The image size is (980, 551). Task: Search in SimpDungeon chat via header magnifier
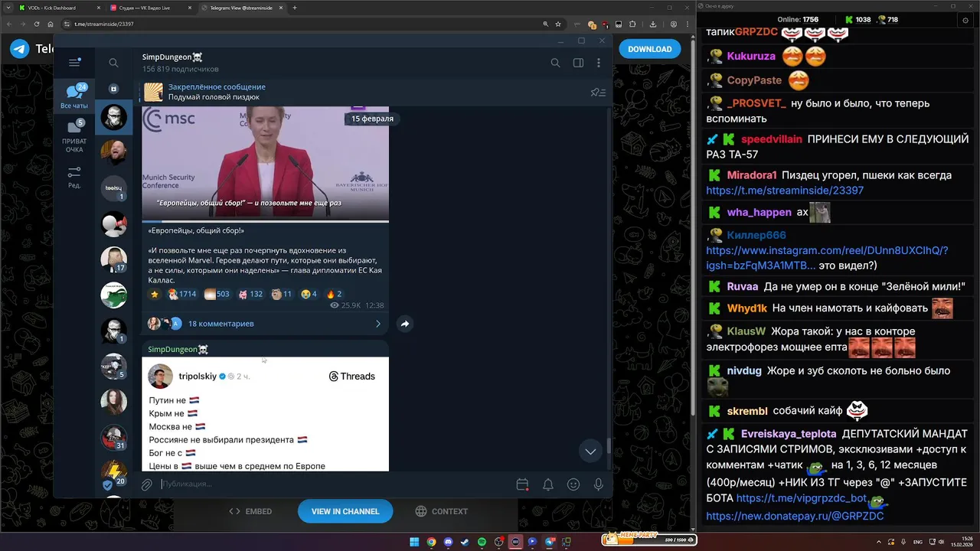[556, 63]
